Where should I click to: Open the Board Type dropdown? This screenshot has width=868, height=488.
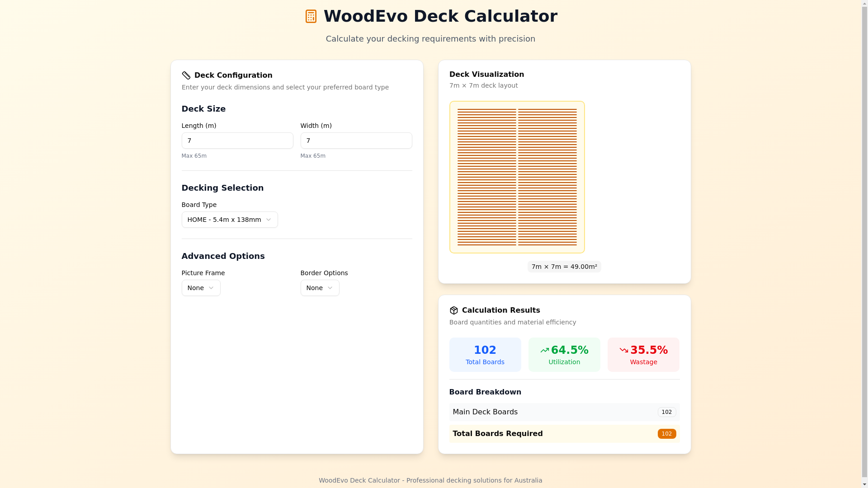coord(230,220)
